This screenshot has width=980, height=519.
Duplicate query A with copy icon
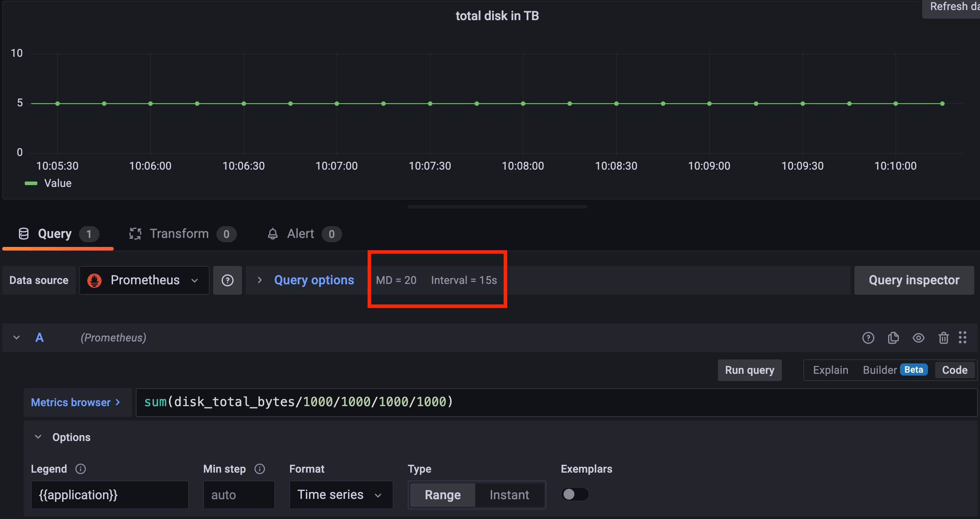[893, 338]
